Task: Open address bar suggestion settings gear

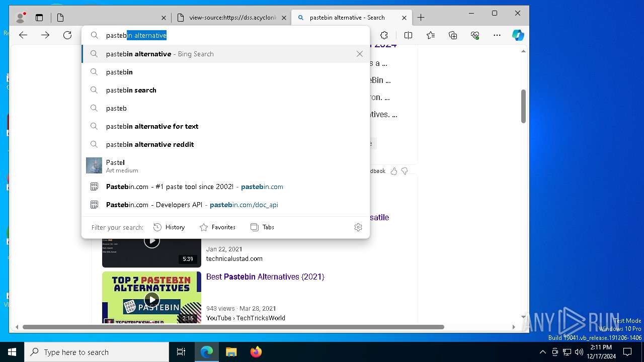Action: coord(358,227)
